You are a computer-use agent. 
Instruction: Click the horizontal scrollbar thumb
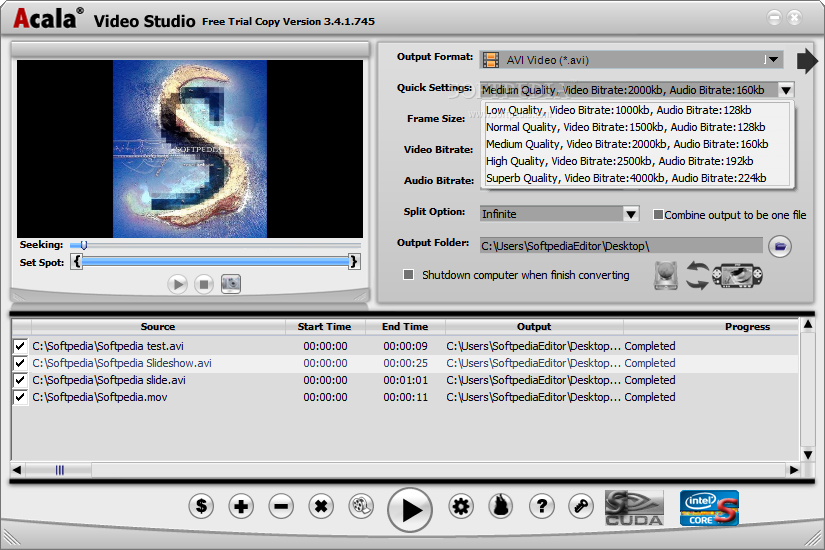59,469
